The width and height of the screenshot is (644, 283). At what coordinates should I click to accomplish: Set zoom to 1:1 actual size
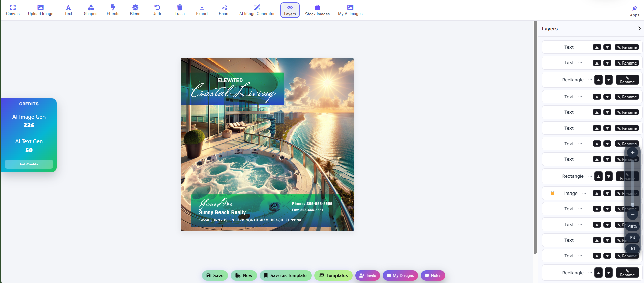click(632, 249)
